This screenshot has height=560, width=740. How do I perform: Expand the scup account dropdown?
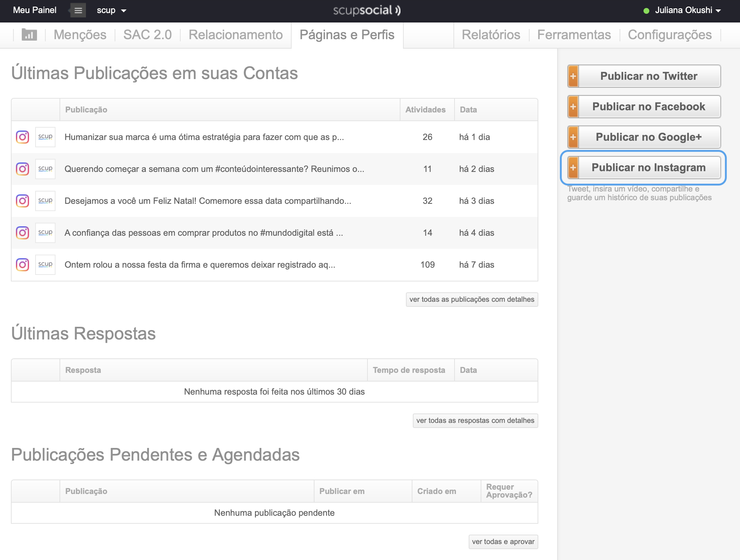[x=112, y=10]
